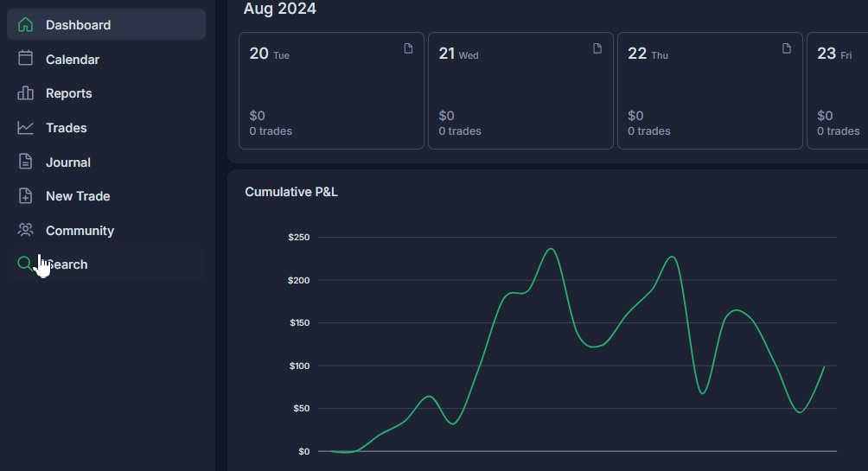Go to Dashboard in the sidebar

[x=106, y=24]
